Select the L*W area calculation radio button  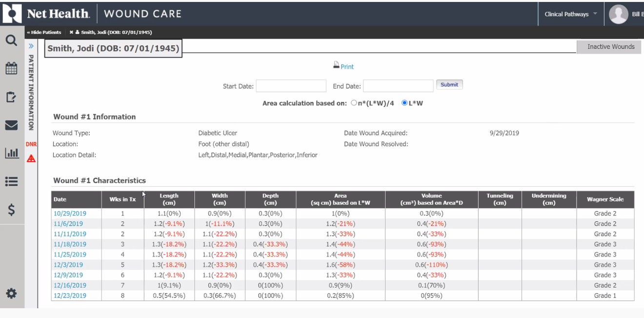(404, 103)
